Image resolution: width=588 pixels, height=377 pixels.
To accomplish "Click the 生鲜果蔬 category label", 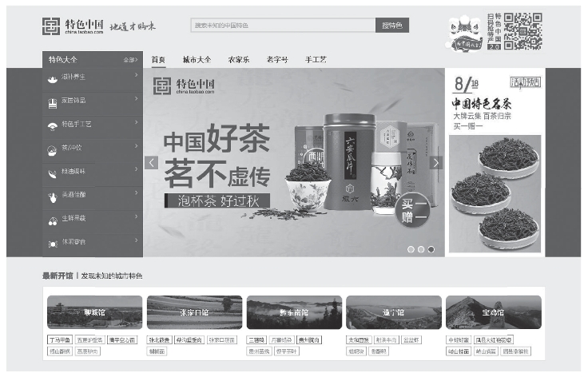I will [x=73, y=218].
